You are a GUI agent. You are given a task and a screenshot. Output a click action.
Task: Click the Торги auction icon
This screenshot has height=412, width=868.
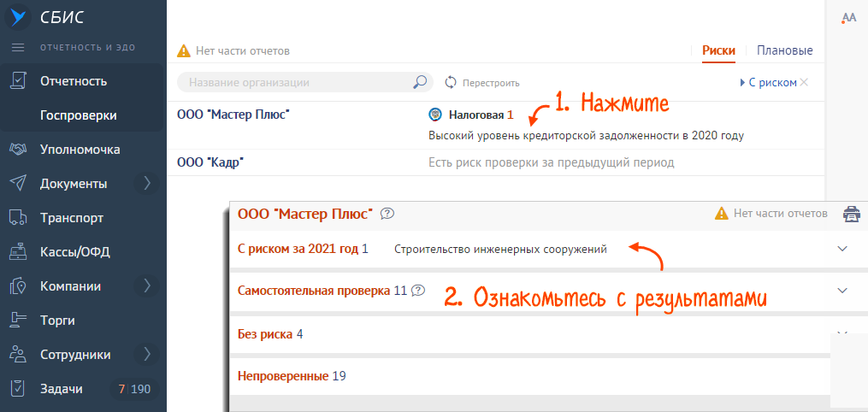[x=18, y=321]
